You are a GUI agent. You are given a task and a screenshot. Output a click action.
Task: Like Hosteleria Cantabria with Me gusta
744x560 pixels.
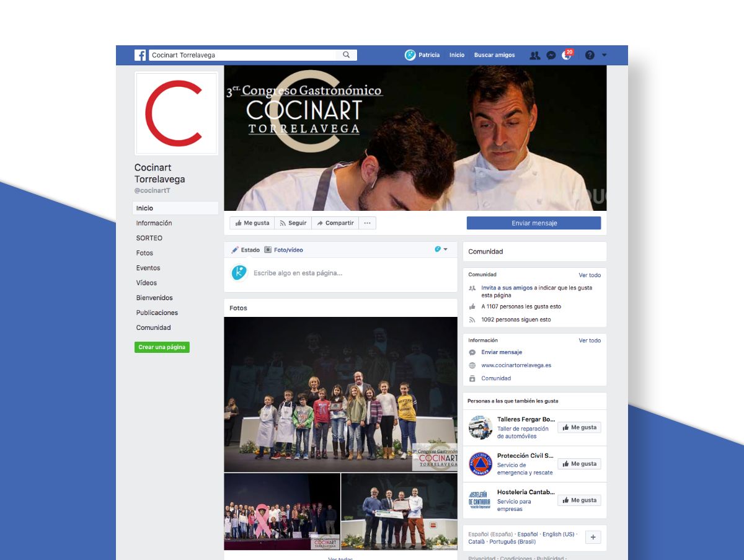tap(579, 500)
